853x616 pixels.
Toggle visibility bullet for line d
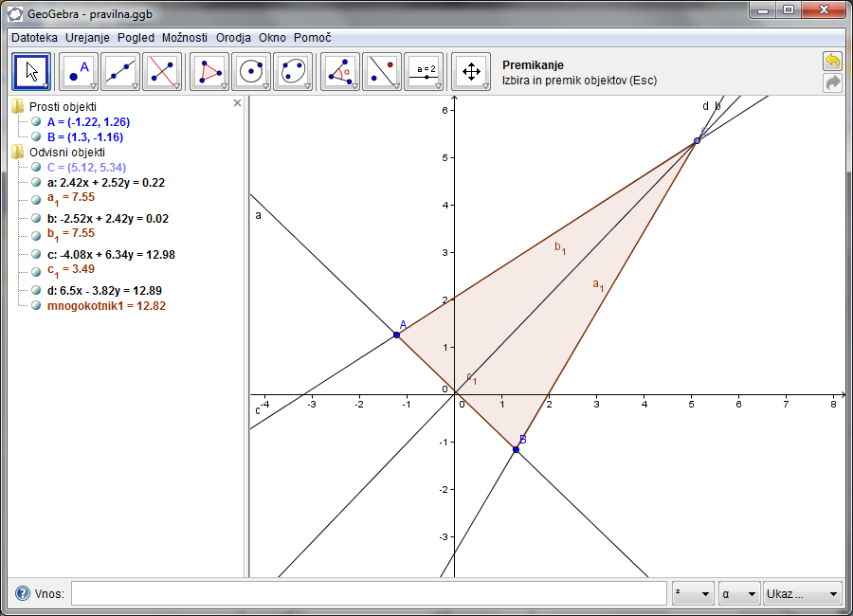click(x=36, y=290)
